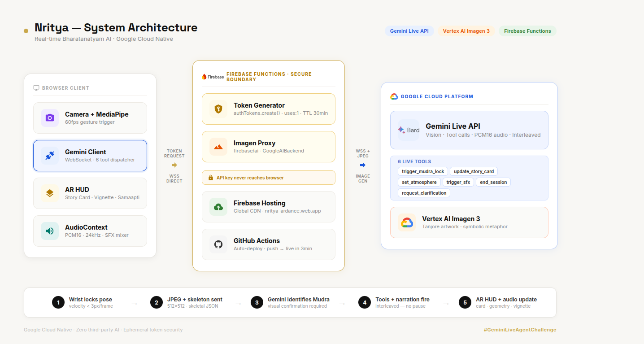
Task: Click the monitor icon beside Browser Client
Action: pos(36,88)
